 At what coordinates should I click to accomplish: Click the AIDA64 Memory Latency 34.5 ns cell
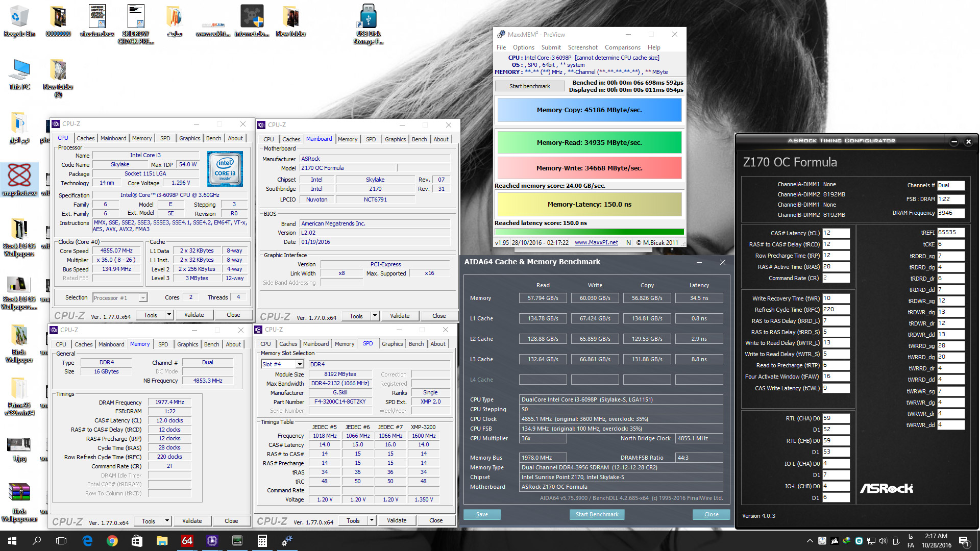[x=699, y=298]
